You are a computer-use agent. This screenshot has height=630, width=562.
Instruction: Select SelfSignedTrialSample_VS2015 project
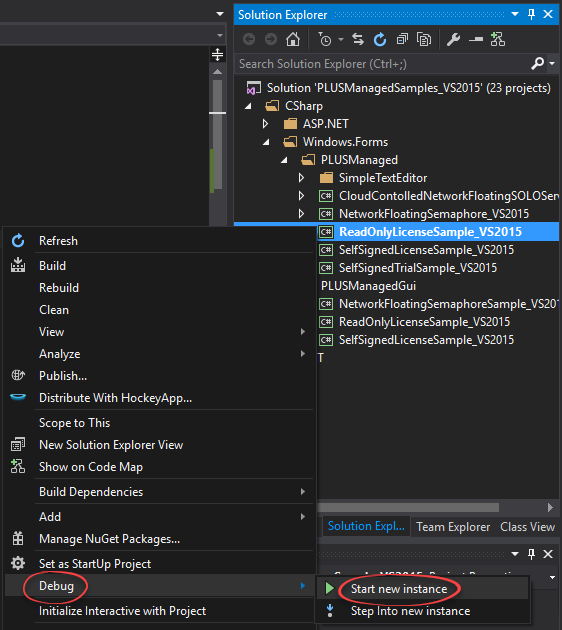[418, 268]
